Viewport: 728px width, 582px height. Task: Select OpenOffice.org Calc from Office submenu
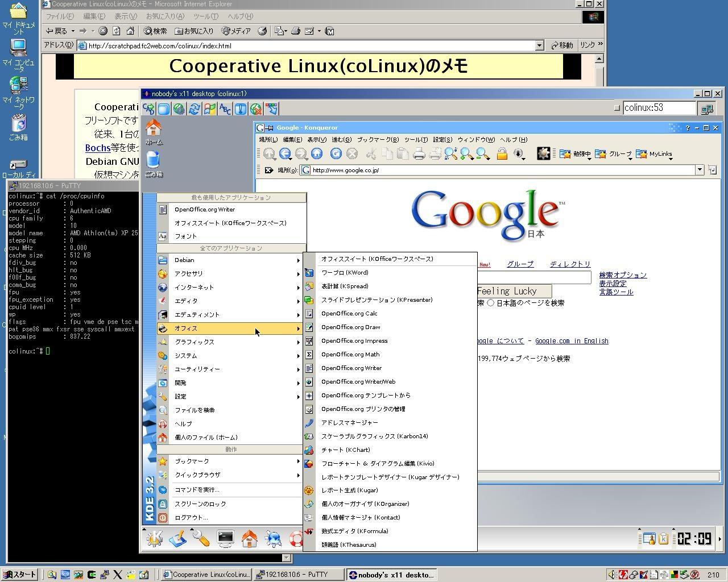coord(349,314)
